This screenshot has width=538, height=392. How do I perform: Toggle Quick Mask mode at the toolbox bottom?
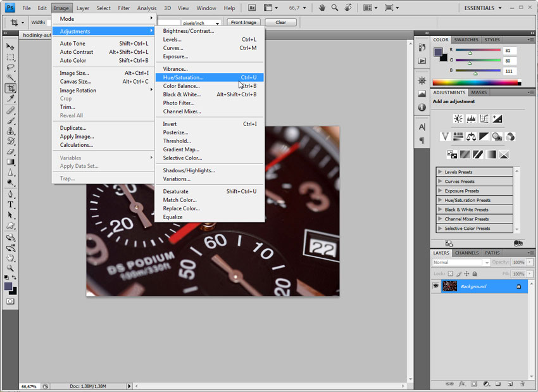click(x=11, y=301)
